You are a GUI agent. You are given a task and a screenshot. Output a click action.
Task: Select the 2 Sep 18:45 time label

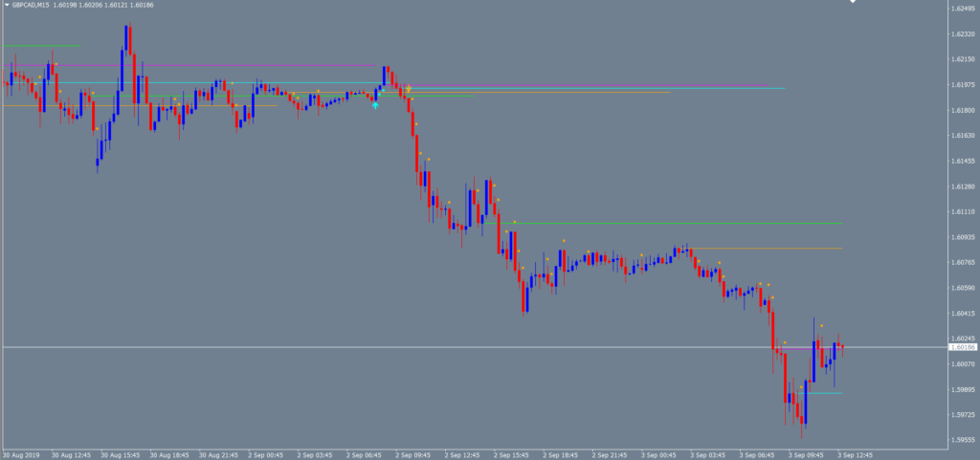tap(561, 453)
